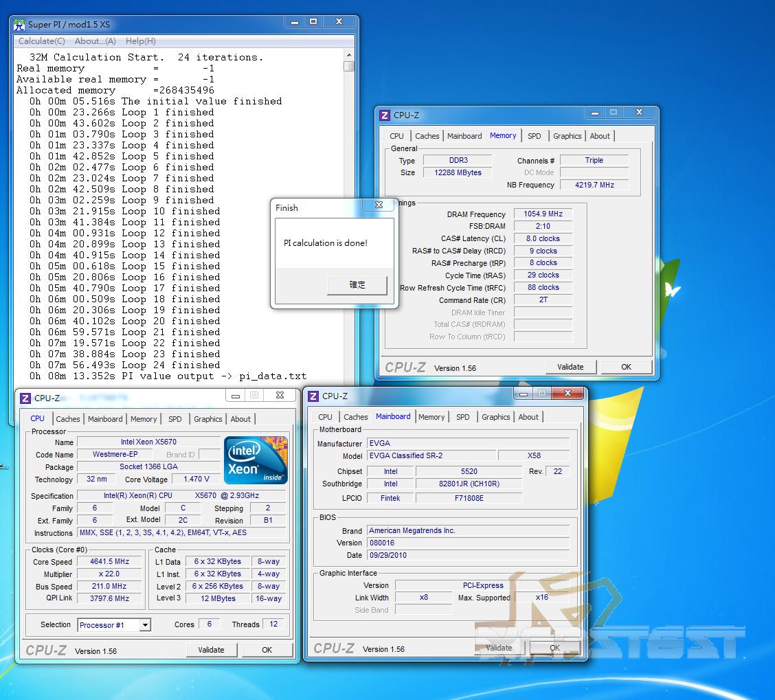Click Validate in the Xeon CPU-Z window
The image size is (775, 700).
pyautogui.click(x=211, y=650)
